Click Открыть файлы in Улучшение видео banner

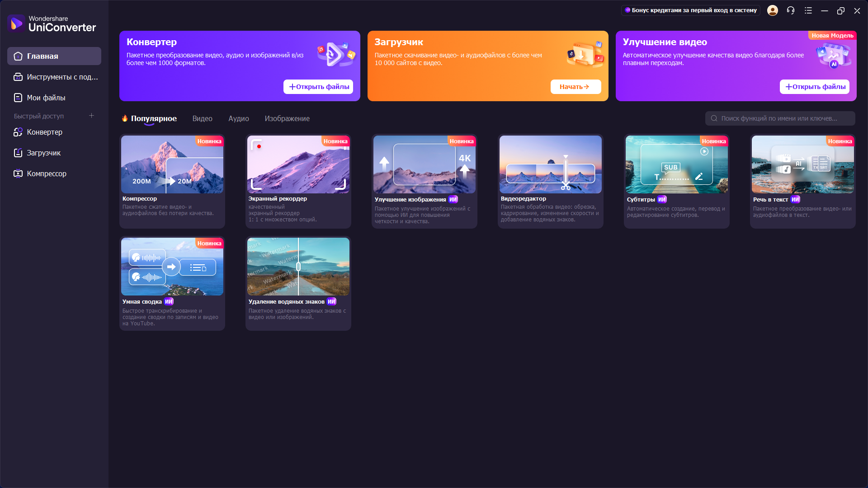pyautogui.click(x=814, y=87)
